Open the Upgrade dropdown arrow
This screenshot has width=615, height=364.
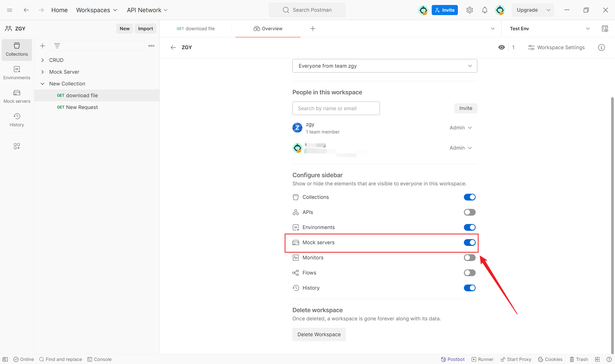point(548,10)
